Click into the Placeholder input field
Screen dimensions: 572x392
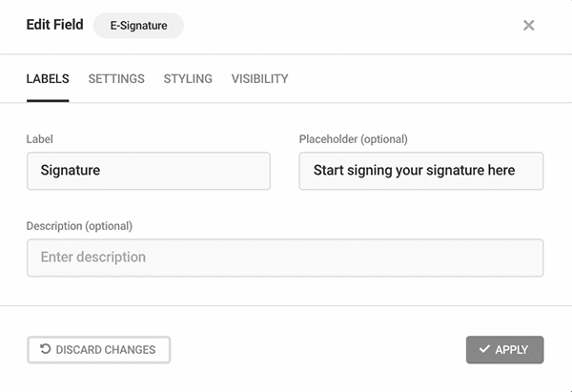point(421,171)
